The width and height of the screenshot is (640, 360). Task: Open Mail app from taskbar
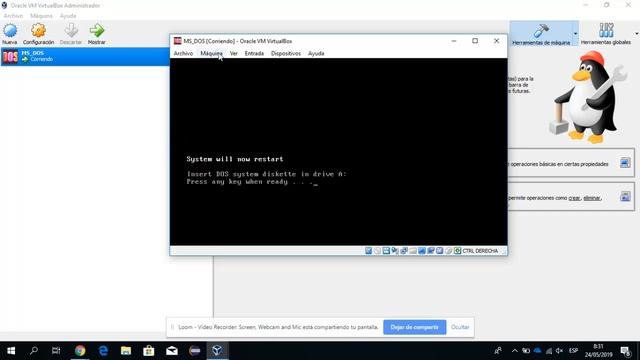[172, 351]
